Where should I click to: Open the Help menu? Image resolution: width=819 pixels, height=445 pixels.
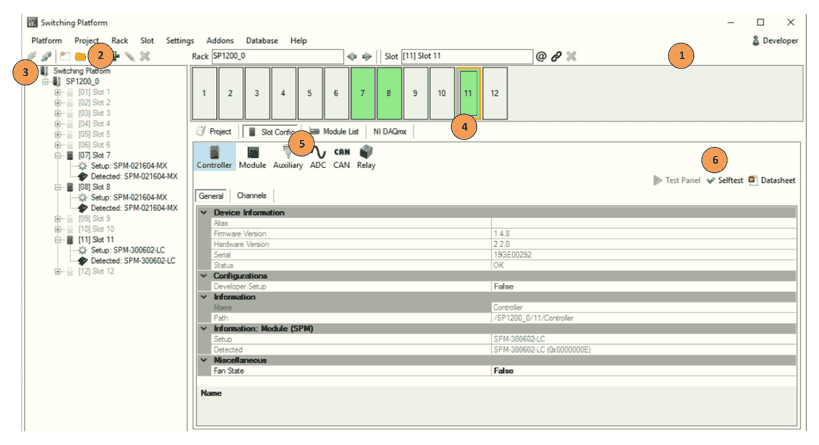299,40
